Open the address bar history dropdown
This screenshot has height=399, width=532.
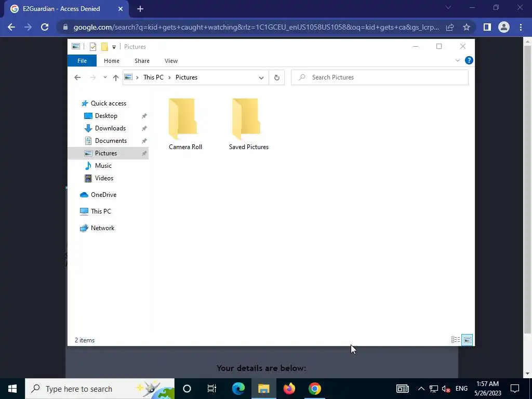(261, 78)
